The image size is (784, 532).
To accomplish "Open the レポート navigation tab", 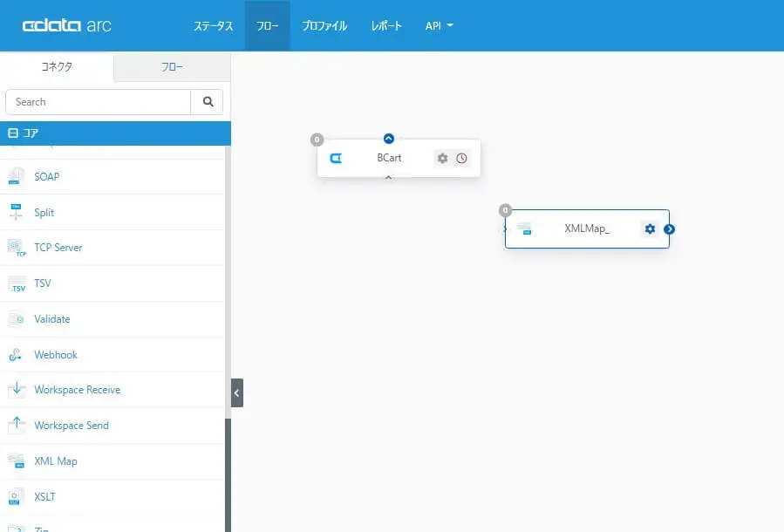I will pos(386,25).
